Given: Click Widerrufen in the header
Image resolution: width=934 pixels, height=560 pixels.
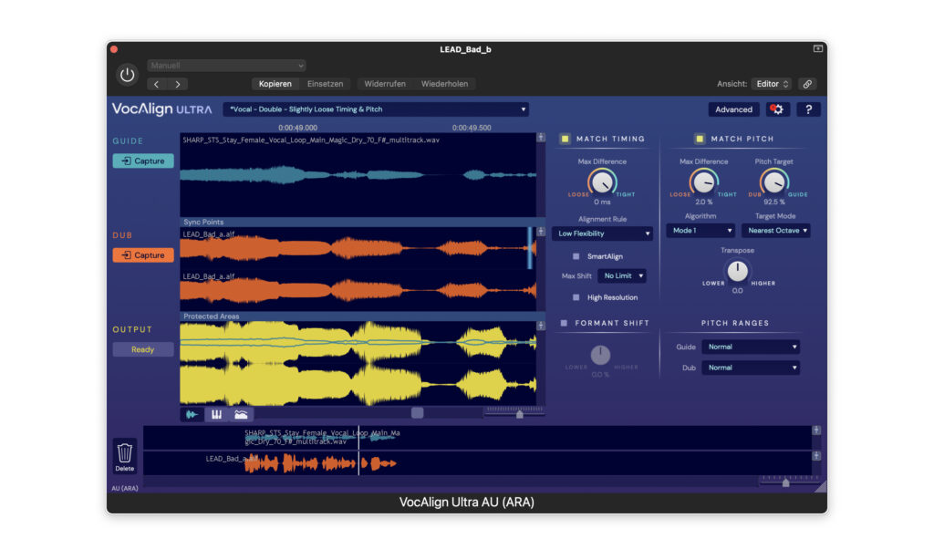Looking at the screenshot, I should pos(385,84).
